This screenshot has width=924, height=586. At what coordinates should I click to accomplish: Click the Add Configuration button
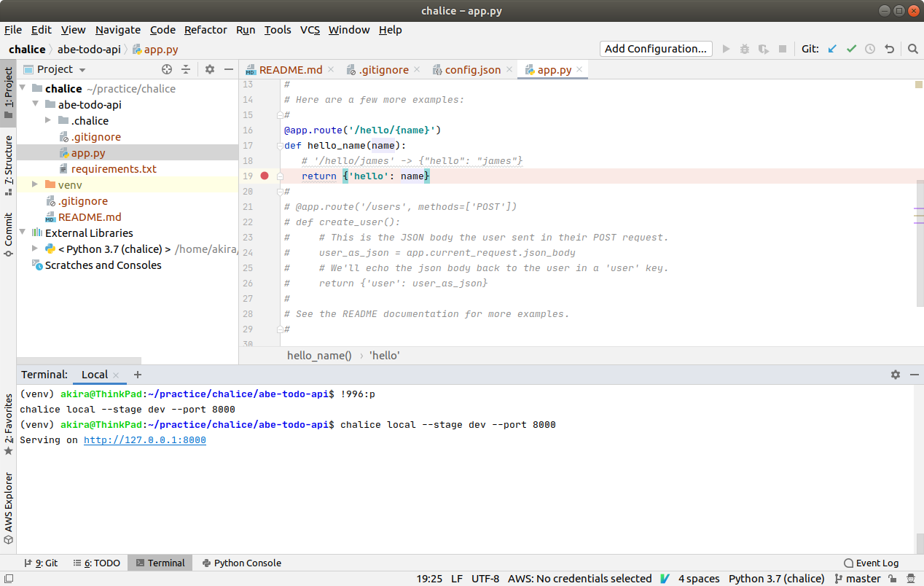click(655, 49)
